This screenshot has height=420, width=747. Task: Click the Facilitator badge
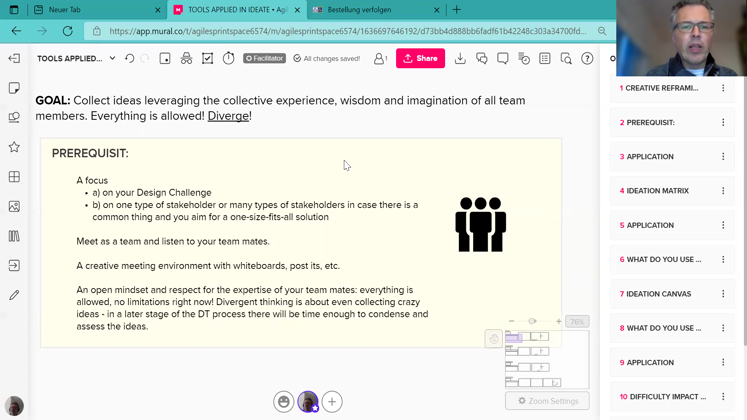coord(264,58)
